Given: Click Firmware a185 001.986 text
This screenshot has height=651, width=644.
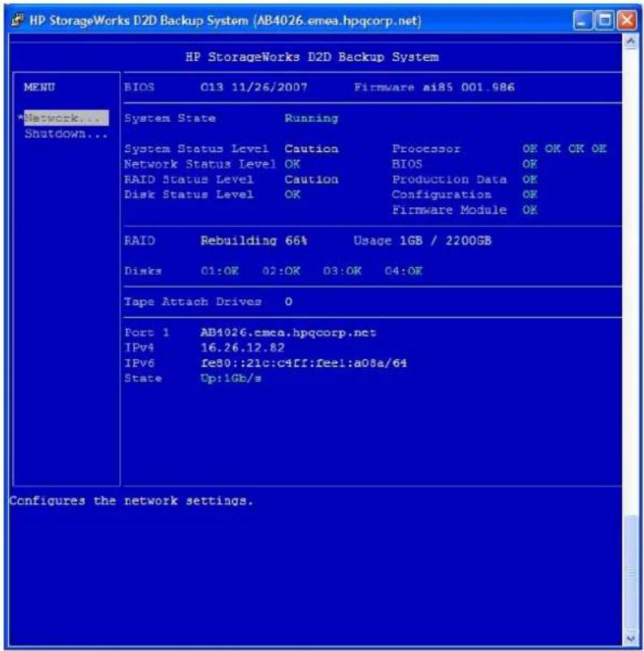Looking at the screenshot, I should (434, 87).
